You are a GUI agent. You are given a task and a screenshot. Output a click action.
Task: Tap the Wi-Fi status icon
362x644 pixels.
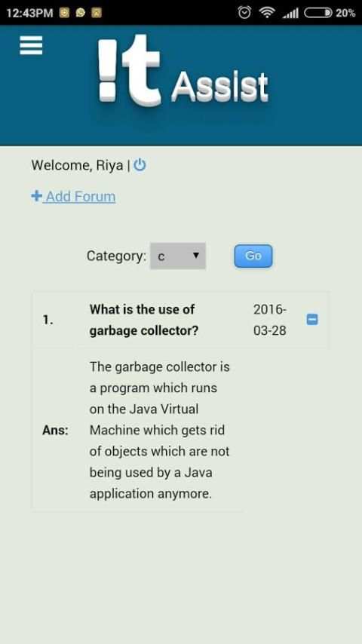coord(267,13)
